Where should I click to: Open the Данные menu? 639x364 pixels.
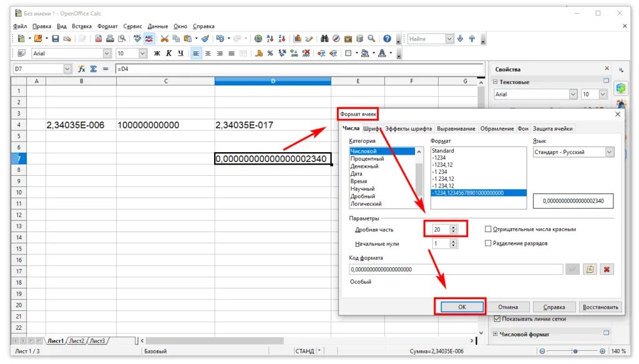pyautogui.click(x=158, y=26)
